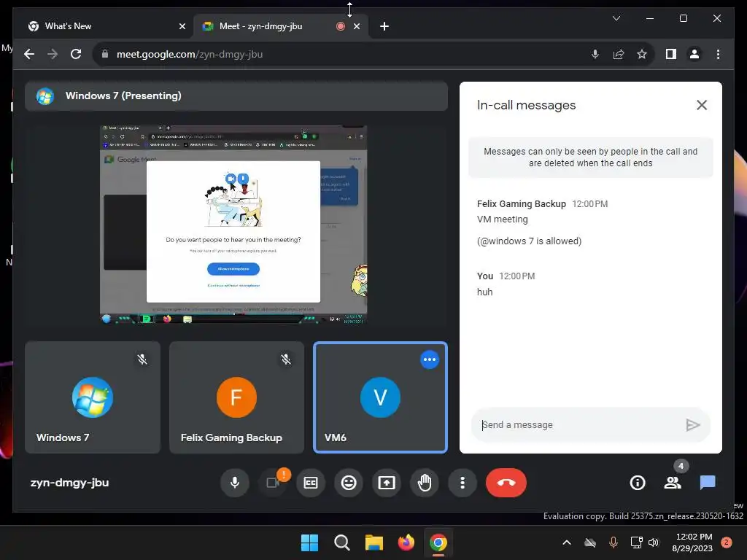Image resolution: width=747 pixels, height=560 pixels.
Task: Reload the Meet page
Action: [76, 54]
